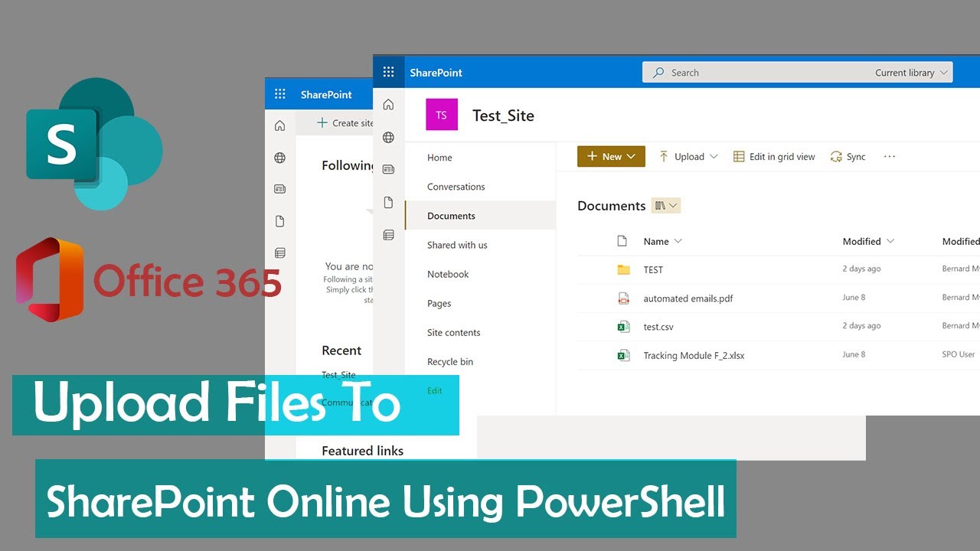
Task: Select Home in the site navigation
Action: pos(439,158)
